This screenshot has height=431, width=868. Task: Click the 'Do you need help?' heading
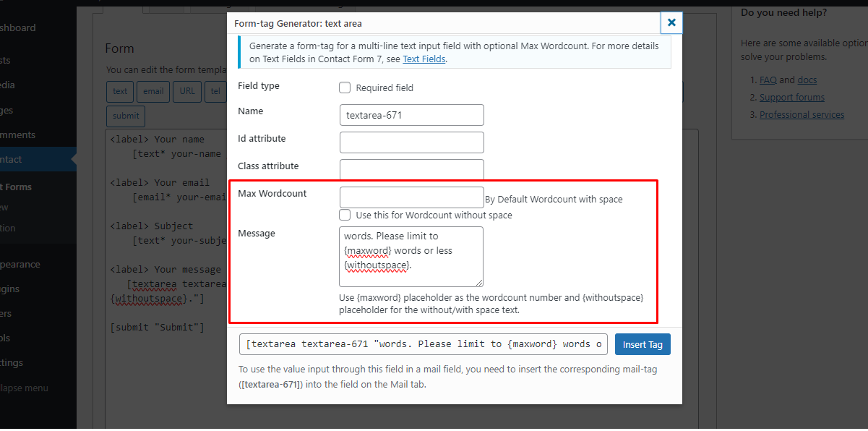pos(784,13)
